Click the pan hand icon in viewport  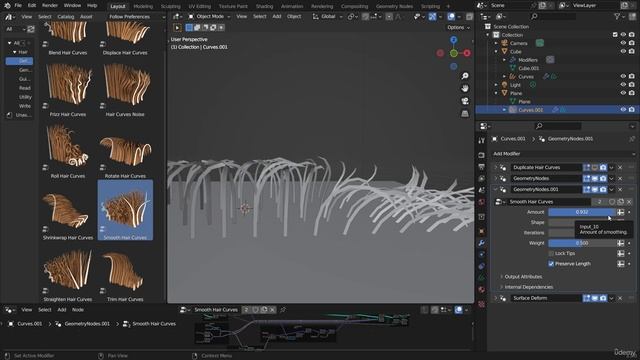465,88
